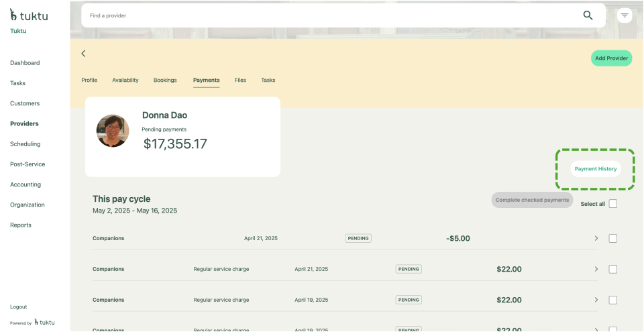Open Payment History
Screen dimensions: 644x332
595,169
